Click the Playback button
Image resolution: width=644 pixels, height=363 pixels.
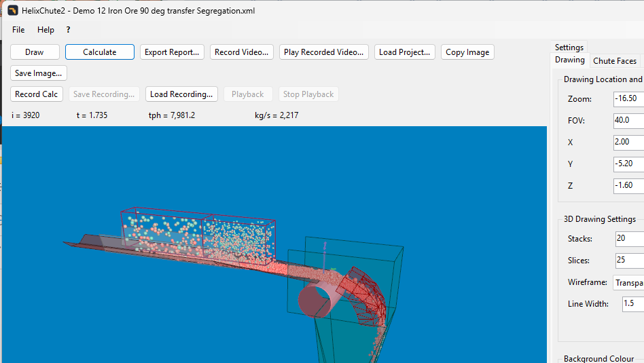coord(248,94)
